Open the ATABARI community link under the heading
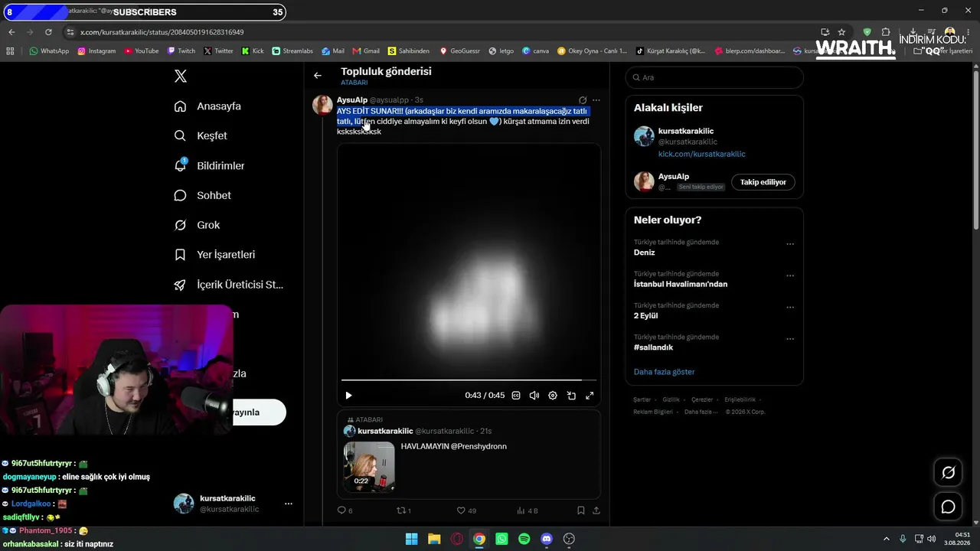 [354, 83]
